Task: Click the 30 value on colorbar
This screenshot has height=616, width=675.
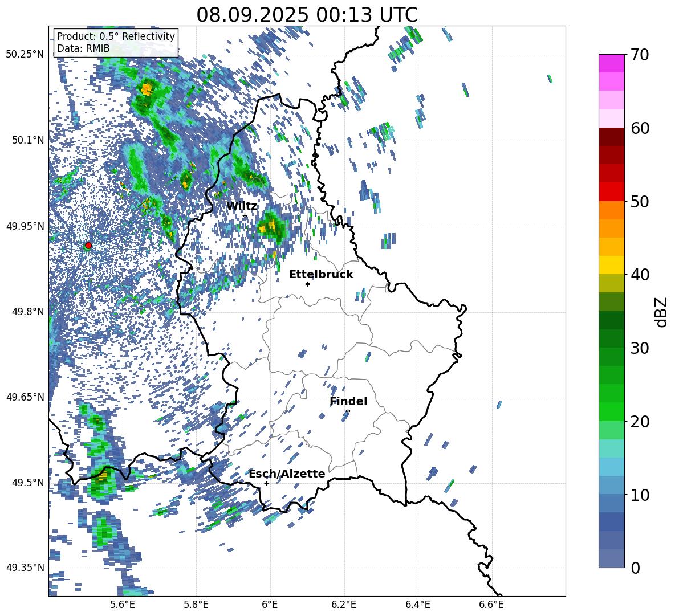Action: 640,348
